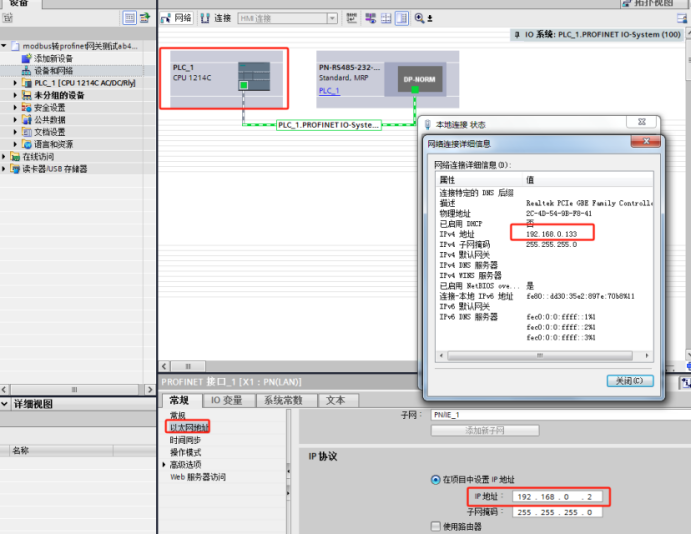692x535 pixels.
Task: Click the PLC_1.PROFINET IO-Syste... network label
Action: pos(329,125)
